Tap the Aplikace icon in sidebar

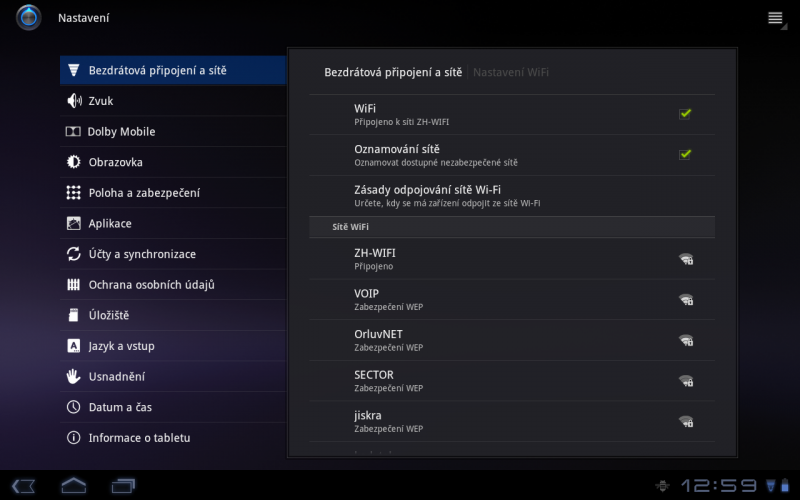pos(73,224)
